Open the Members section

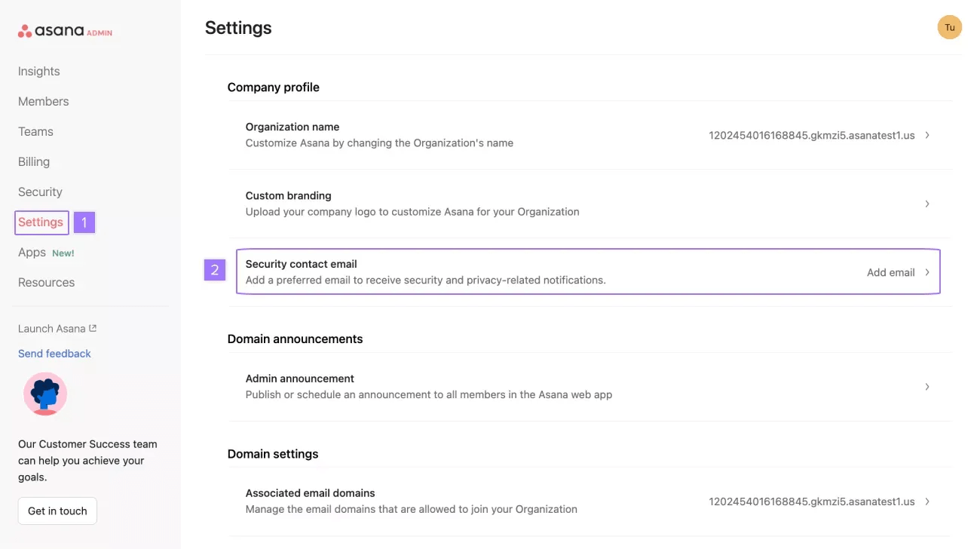point(43,101)
